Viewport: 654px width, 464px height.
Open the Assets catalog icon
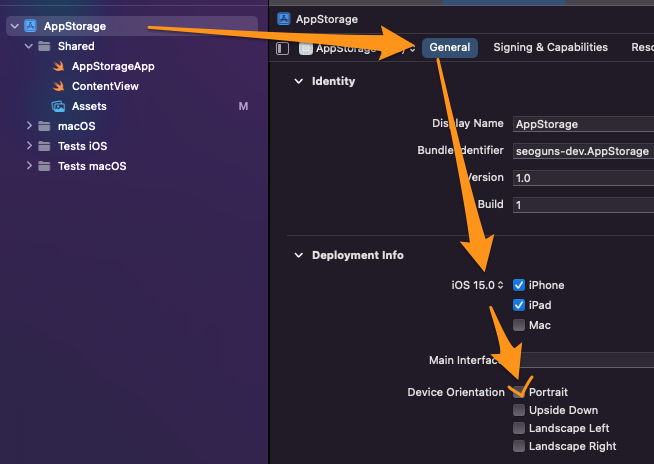click(x=58, y=106)
